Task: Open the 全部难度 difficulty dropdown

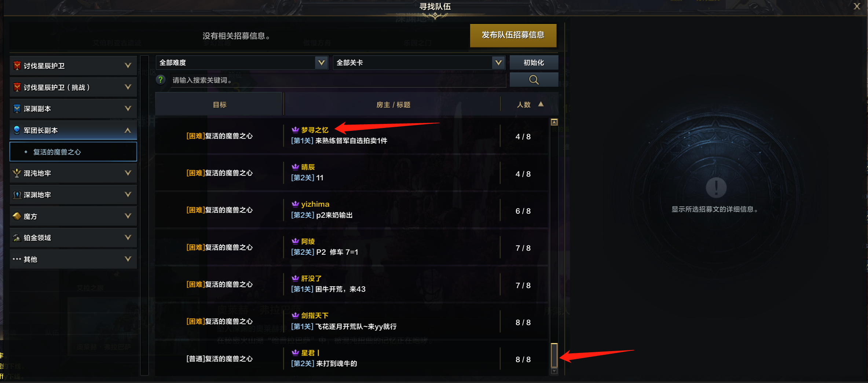Action: click(242, 63)
